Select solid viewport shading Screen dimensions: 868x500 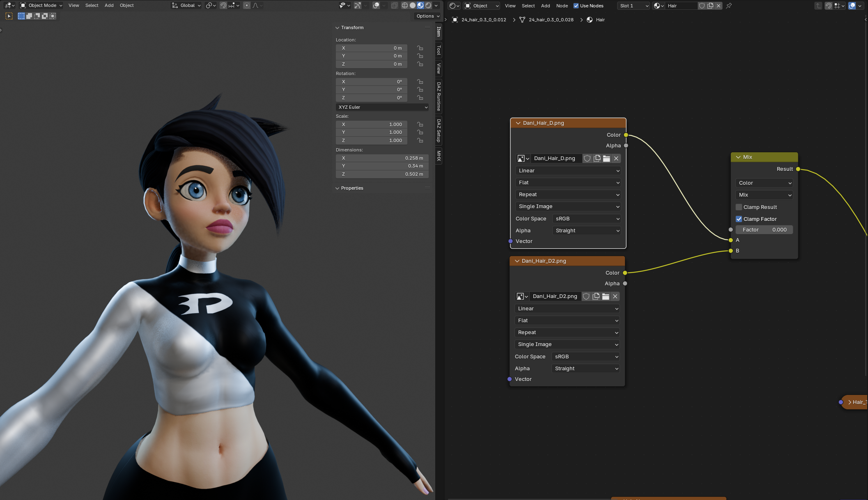[x=413, y=5]
